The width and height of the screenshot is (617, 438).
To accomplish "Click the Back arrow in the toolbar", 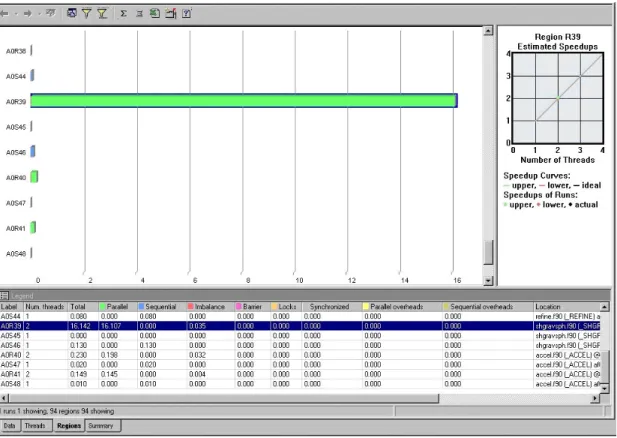I will (4, 14).
